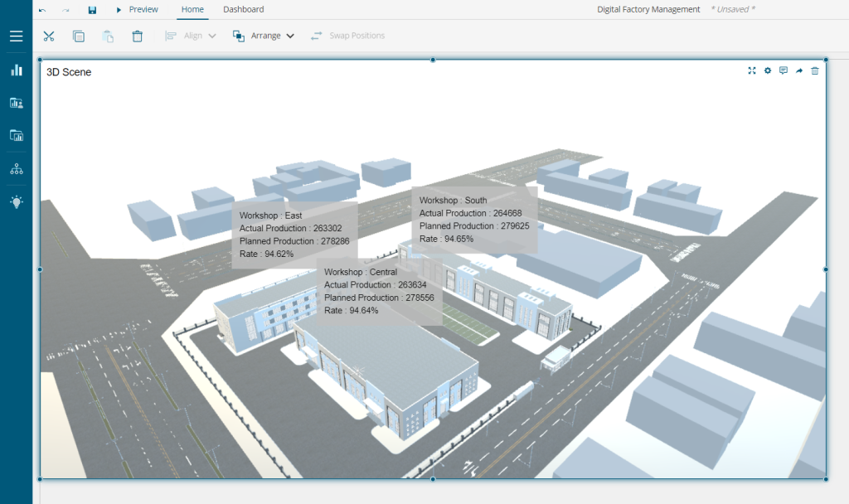Screen dimensions: 849x504
Task: Click the Preview button
Action: [x=137, y=10]
